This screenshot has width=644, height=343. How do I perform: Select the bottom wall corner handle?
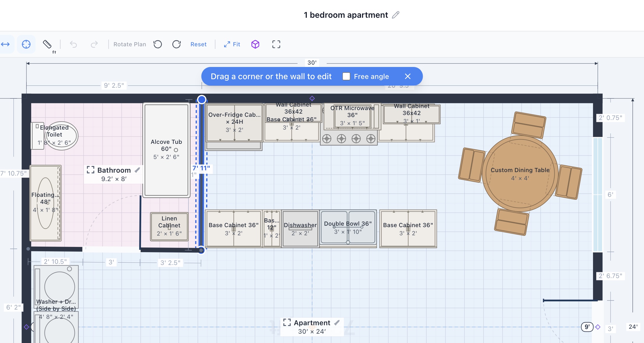(x=201, y=250)
